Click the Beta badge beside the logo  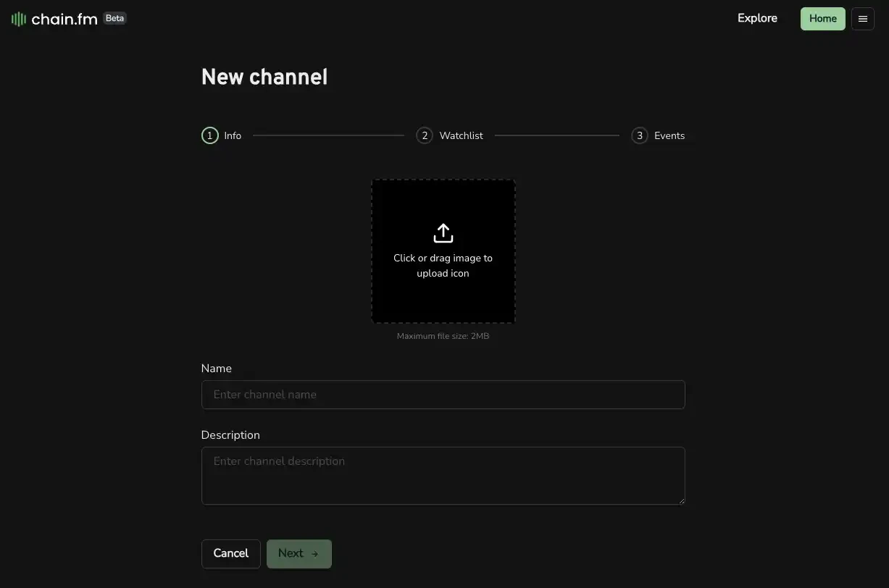click(115, 18)
